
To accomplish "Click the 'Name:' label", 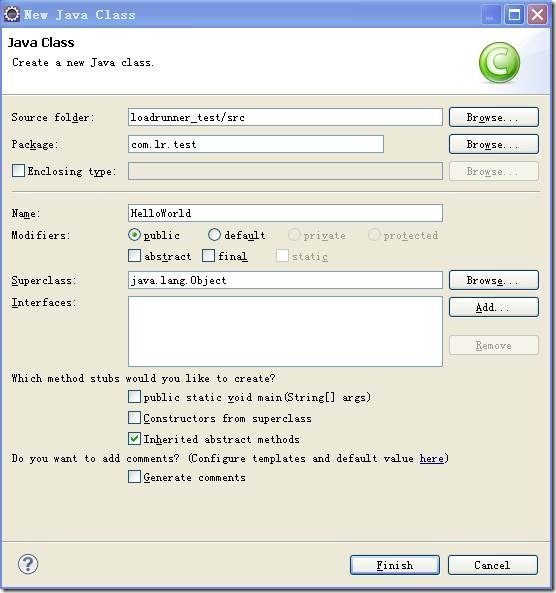I will pyautogui.click(x=26, y=213).
